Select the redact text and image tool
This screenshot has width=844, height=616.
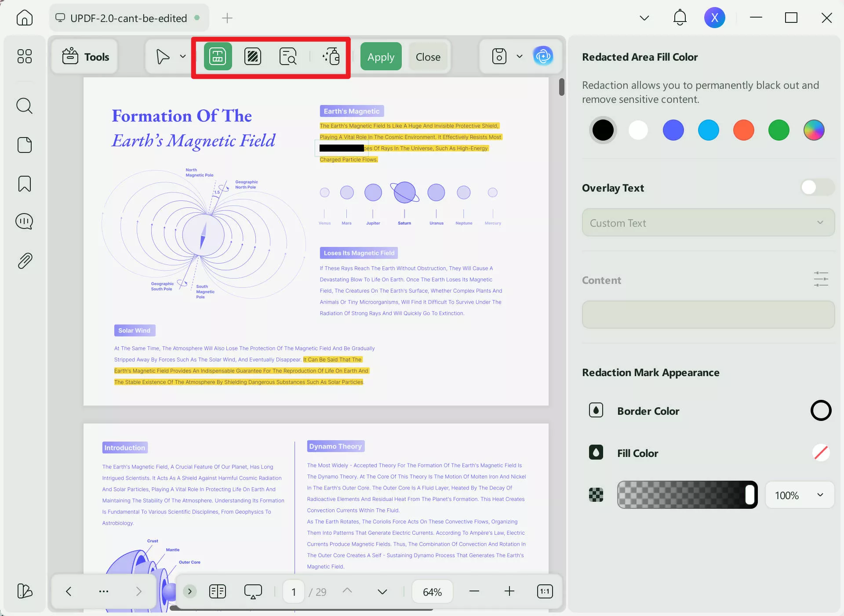coord(218,57)
